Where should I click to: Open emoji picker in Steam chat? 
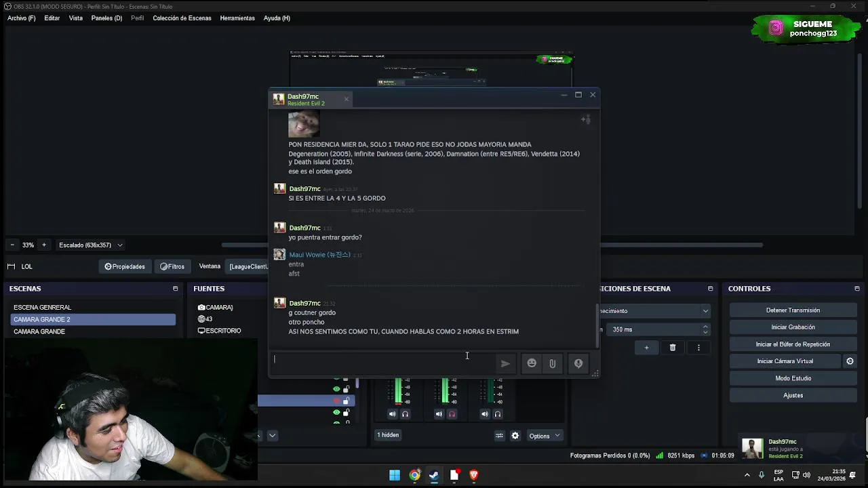tap(532, 364)
